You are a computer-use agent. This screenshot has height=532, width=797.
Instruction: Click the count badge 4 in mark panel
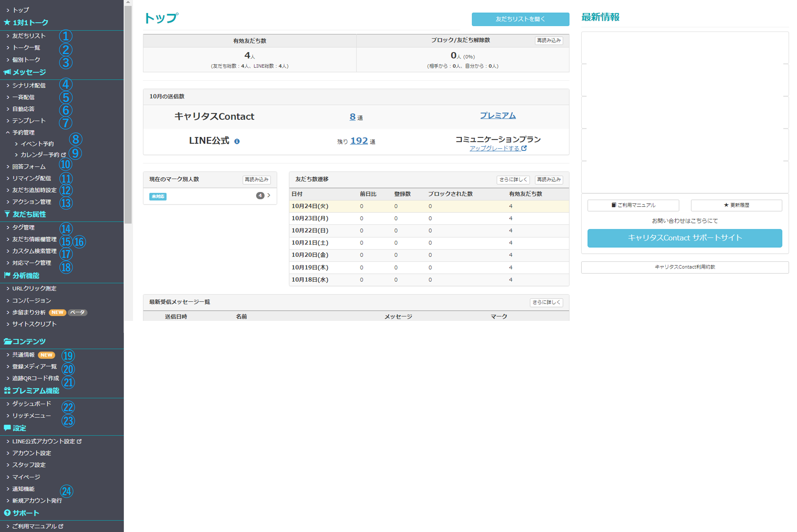pyautogui.click(x=260, y=196)
